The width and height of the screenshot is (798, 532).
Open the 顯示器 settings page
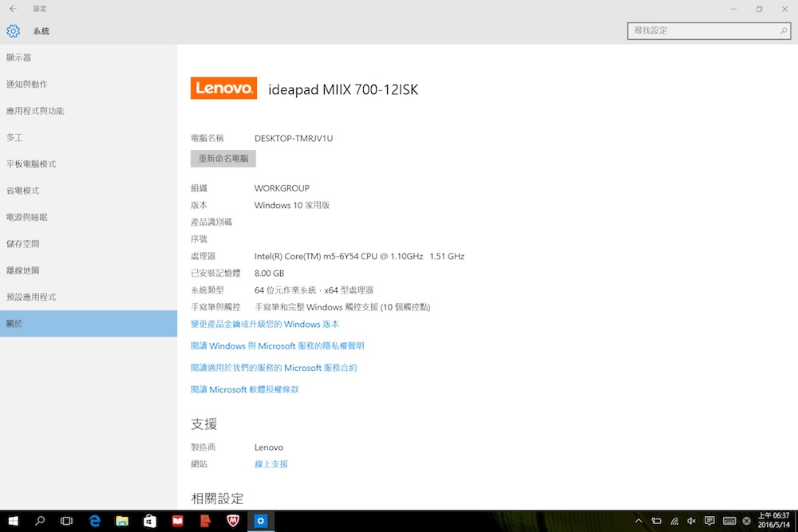89,57
